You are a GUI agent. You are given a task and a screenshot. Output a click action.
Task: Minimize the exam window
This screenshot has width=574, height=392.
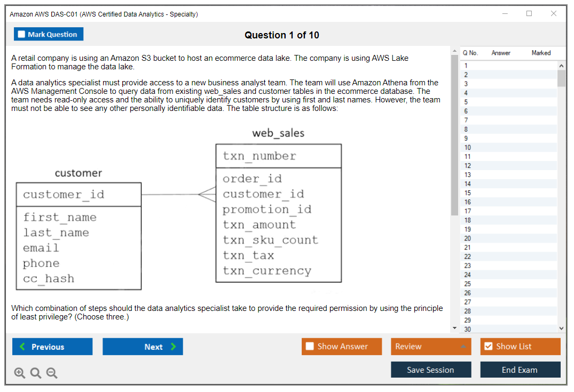point(505,14)
